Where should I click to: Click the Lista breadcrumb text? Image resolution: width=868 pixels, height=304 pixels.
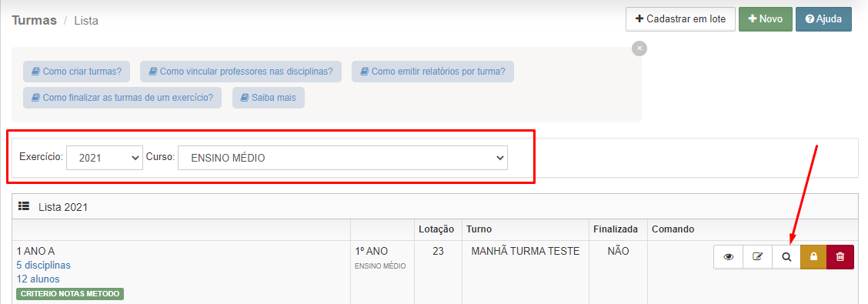(x=86, y=21)
